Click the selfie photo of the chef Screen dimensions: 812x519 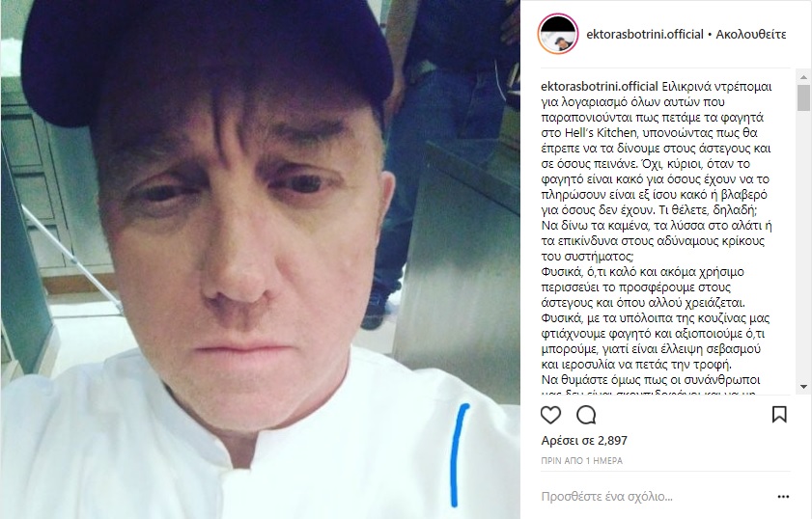point(261,259)
